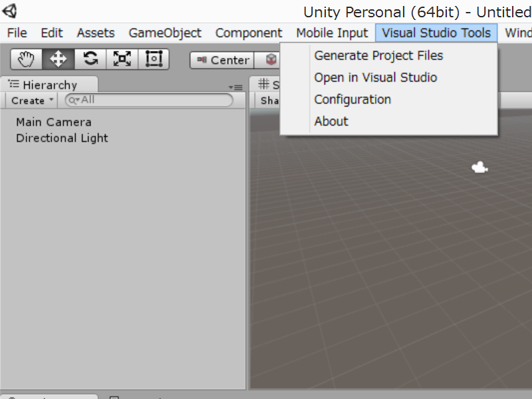Click the Unity logo icon in title bar

click(x=9, y=11)
